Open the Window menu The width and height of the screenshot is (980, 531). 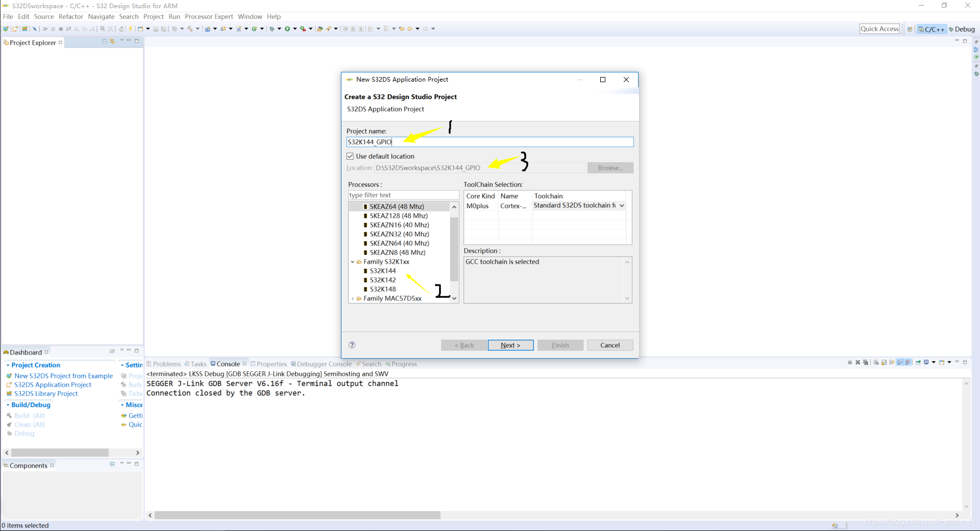[x=250, y=17]
